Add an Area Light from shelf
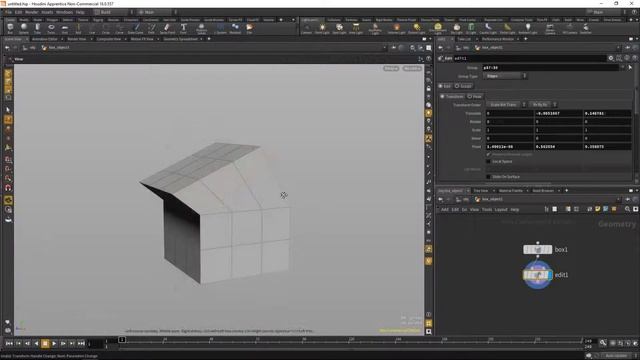640x360 pixels. click(x=356, y=28)
